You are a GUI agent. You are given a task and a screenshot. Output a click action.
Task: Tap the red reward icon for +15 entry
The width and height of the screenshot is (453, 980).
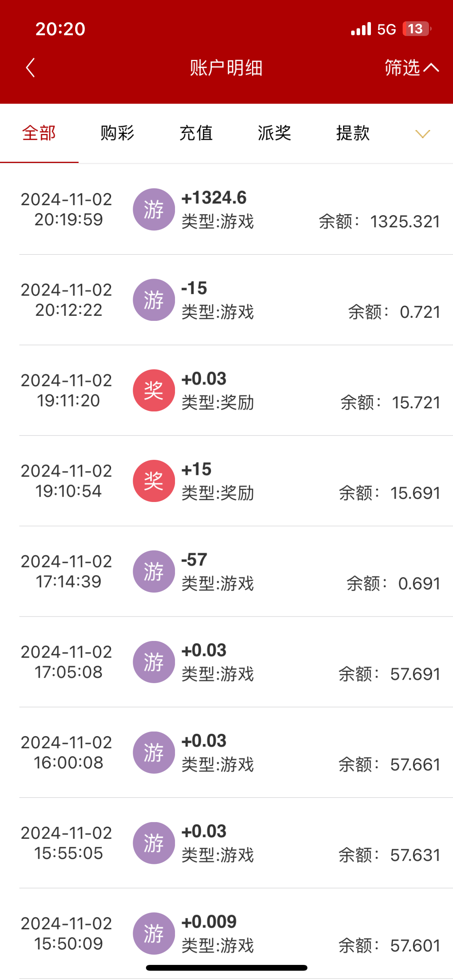click(154, 481)
